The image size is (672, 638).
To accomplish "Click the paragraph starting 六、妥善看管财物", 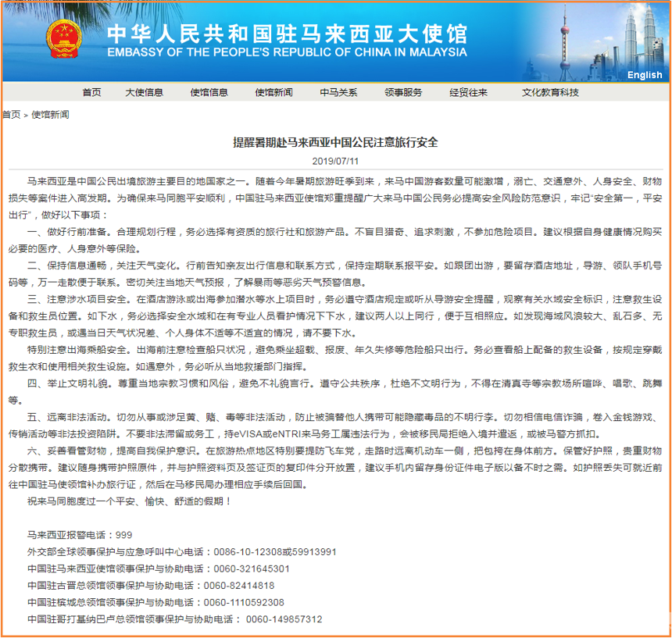I will pos(335,468).
